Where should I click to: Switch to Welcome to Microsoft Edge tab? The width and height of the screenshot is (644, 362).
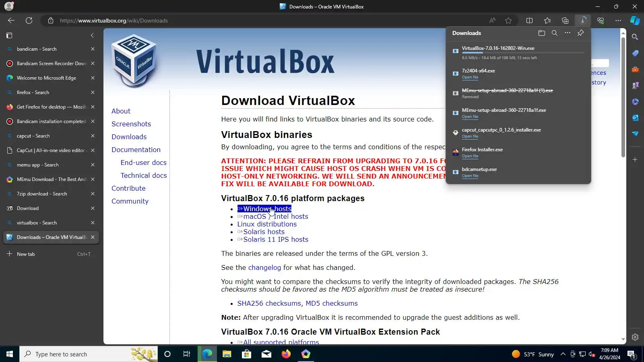tap(51, 78)
